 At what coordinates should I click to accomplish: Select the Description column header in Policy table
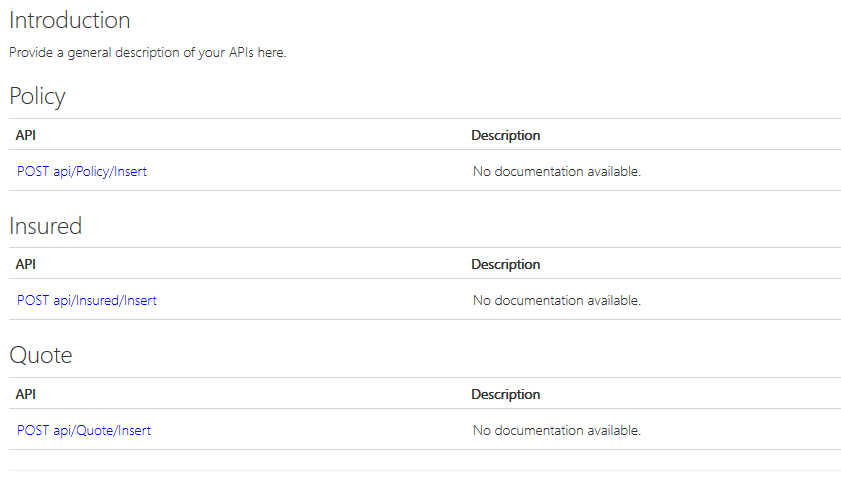(505, 135)
